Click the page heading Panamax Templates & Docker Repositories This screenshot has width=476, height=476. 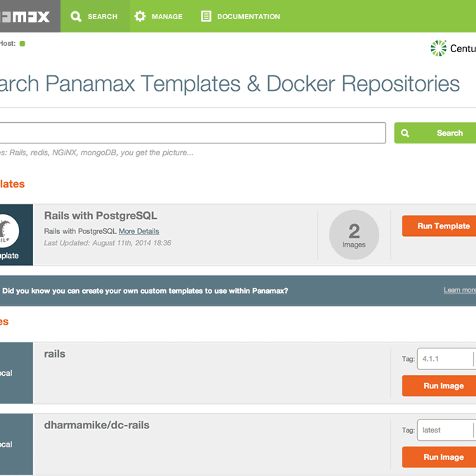pyautogui.click(x=230, y=84)
